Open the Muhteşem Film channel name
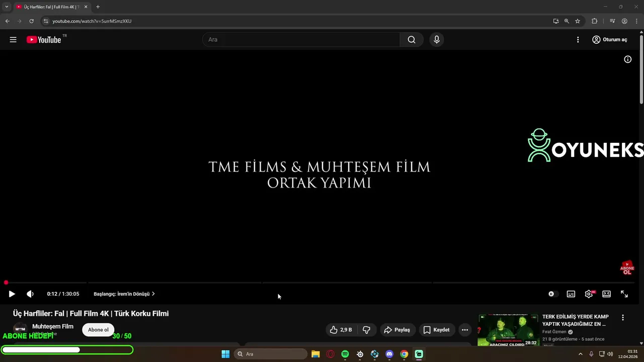The height and width of the screenshot is (362, 644). click(53, 326)
